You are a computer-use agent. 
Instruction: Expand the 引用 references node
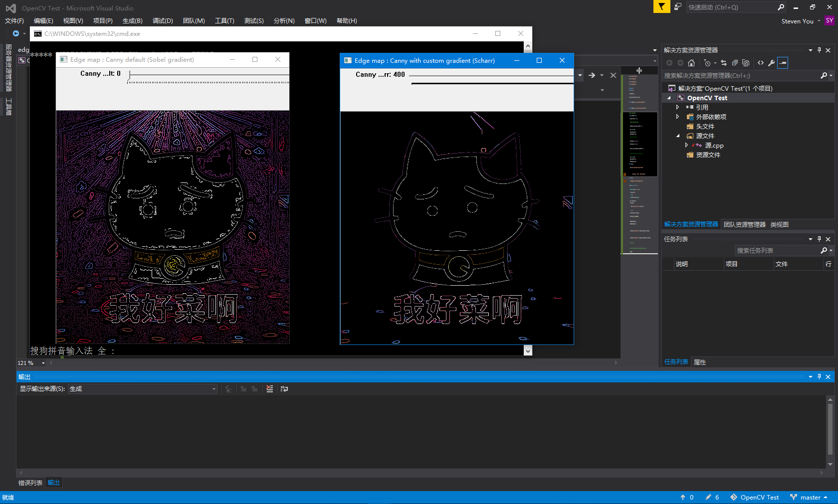(x=677, y=107)
